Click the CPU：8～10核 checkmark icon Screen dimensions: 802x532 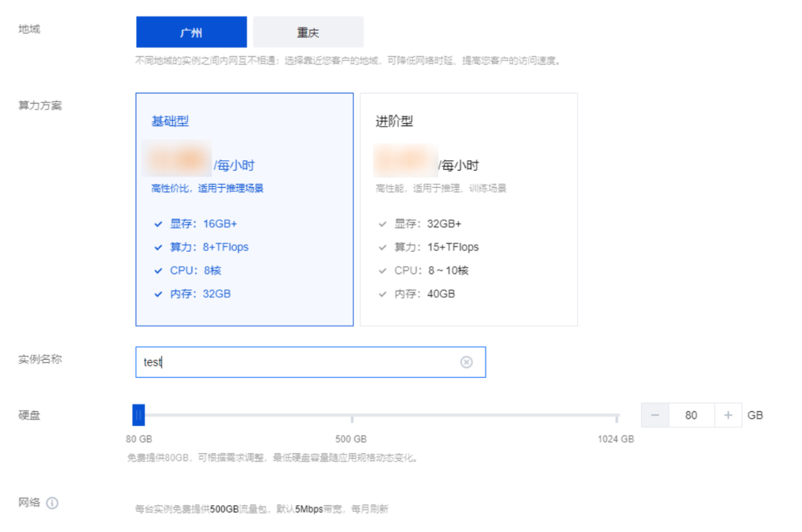[382, 271]
